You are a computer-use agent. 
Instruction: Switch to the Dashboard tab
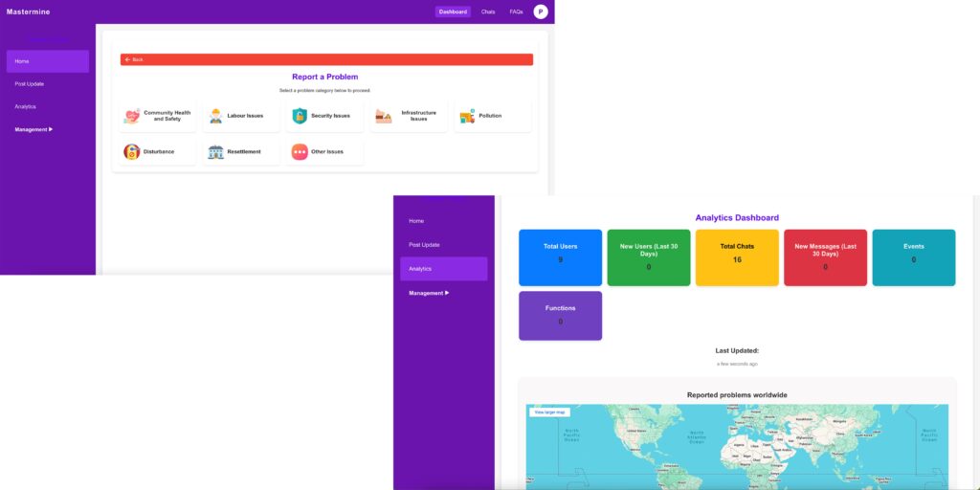click(453, 11)
